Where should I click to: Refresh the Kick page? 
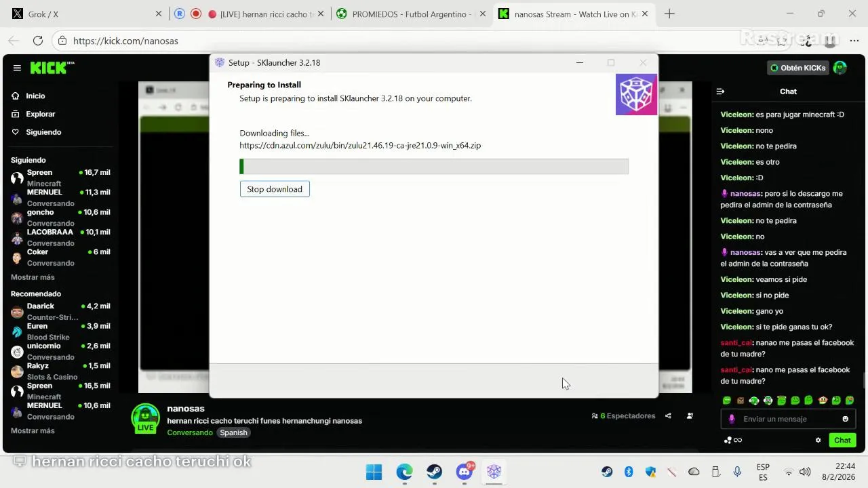coord(38,41)
